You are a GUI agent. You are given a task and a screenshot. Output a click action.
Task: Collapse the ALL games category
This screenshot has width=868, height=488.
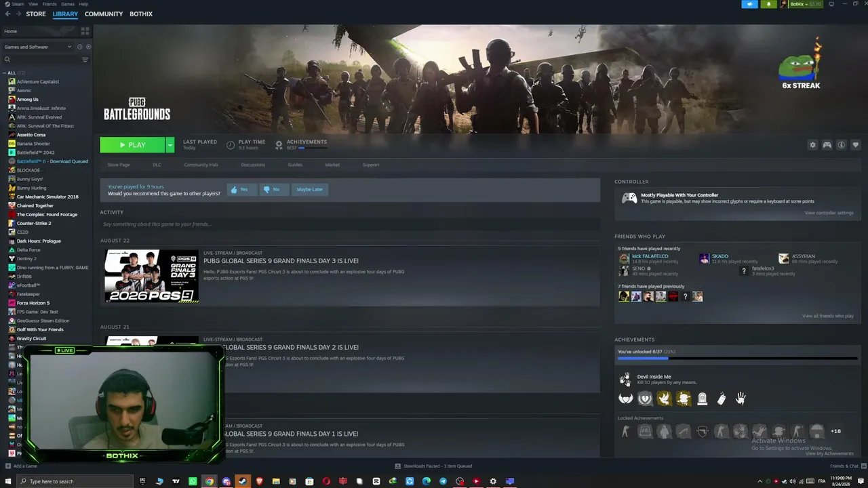5,73
